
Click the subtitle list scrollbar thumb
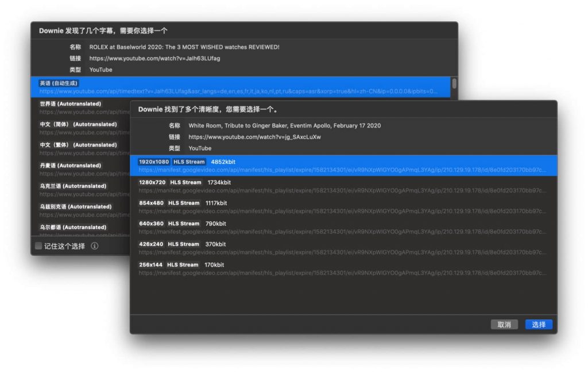454,84
